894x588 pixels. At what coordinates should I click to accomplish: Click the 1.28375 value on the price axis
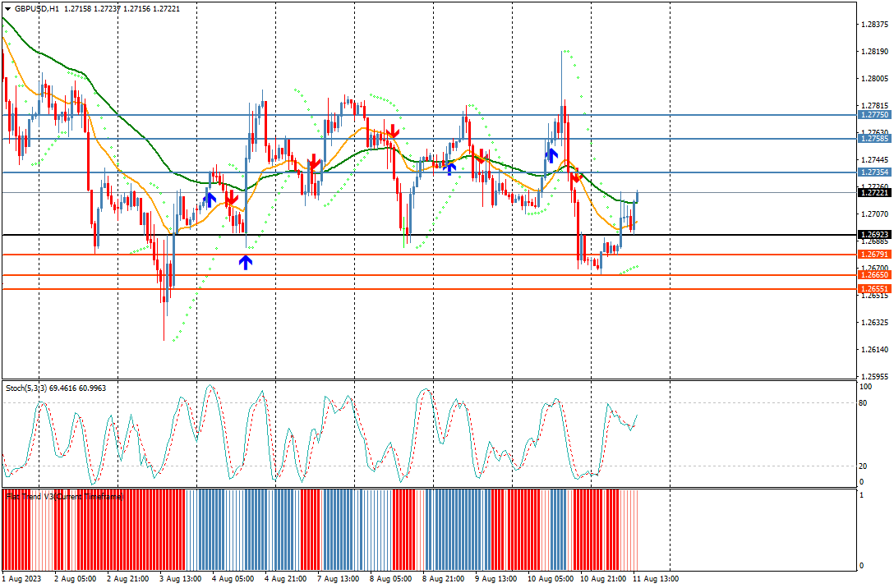(x=874, y=25)
